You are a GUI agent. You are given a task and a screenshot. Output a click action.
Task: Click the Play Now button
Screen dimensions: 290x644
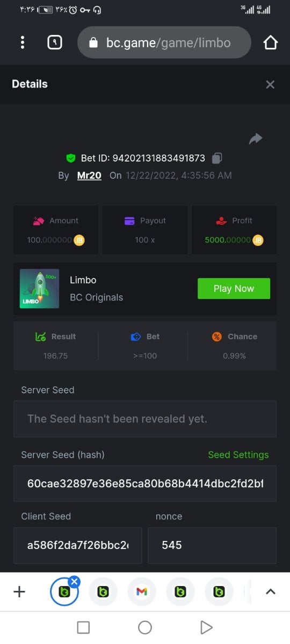(234, 288)
